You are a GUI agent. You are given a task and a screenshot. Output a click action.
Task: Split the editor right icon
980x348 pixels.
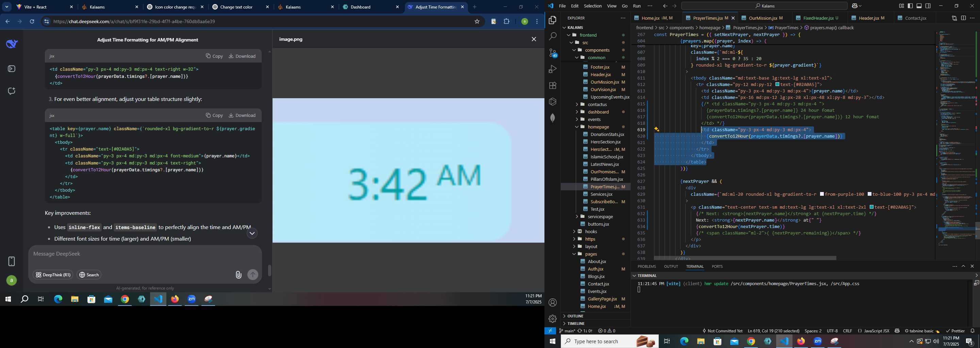963,18
